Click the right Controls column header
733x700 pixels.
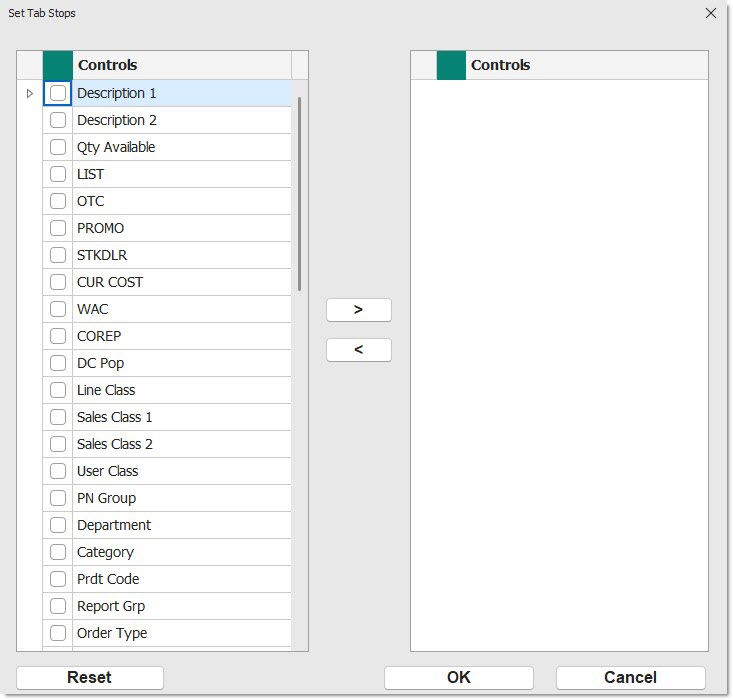585,65
